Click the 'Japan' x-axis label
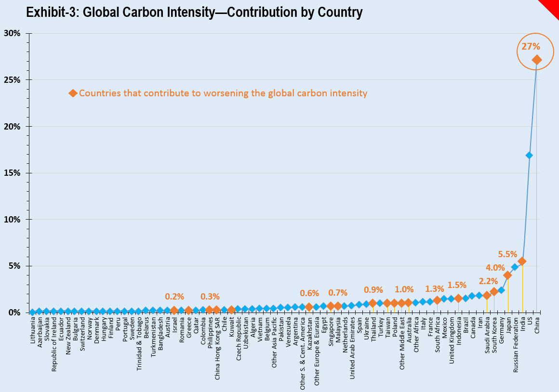 click(508, 326)
